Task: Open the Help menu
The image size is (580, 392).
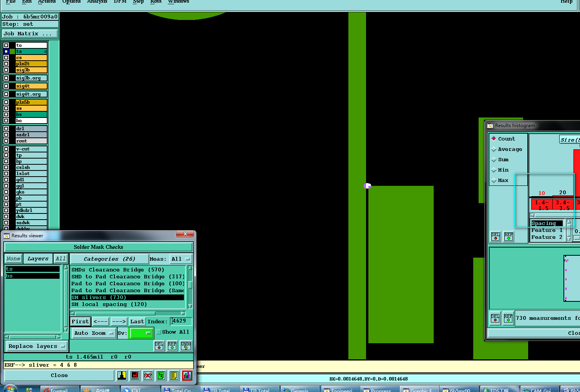Action: pyautogui.click(x=567, y=2)
